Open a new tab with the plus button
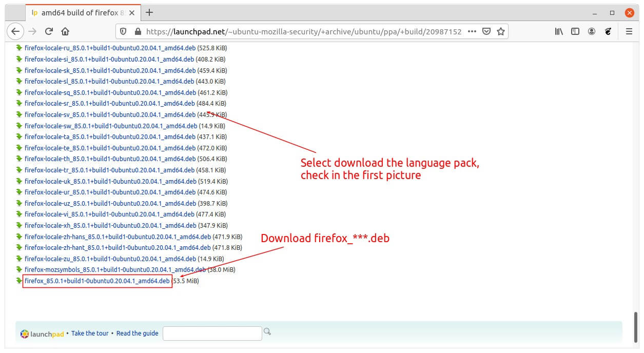This screenshot has width=644, height=353. point(149,12)
